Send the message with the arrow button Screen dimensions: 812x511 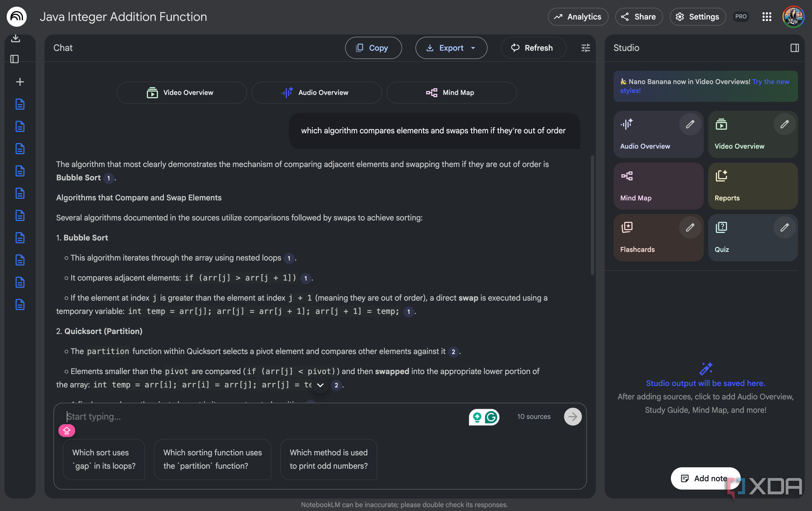(573, 417)
